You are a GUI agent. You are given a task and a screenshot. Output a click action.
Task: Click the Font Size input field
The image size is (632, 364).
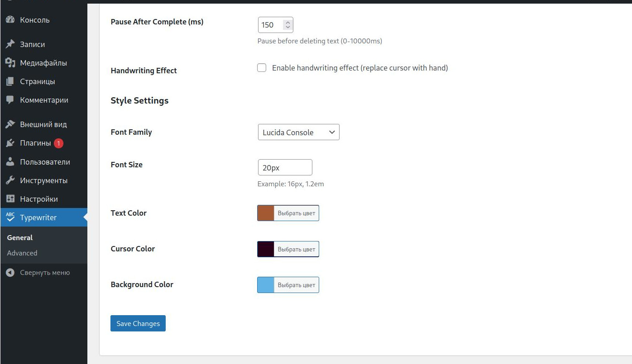click(285, 167)
